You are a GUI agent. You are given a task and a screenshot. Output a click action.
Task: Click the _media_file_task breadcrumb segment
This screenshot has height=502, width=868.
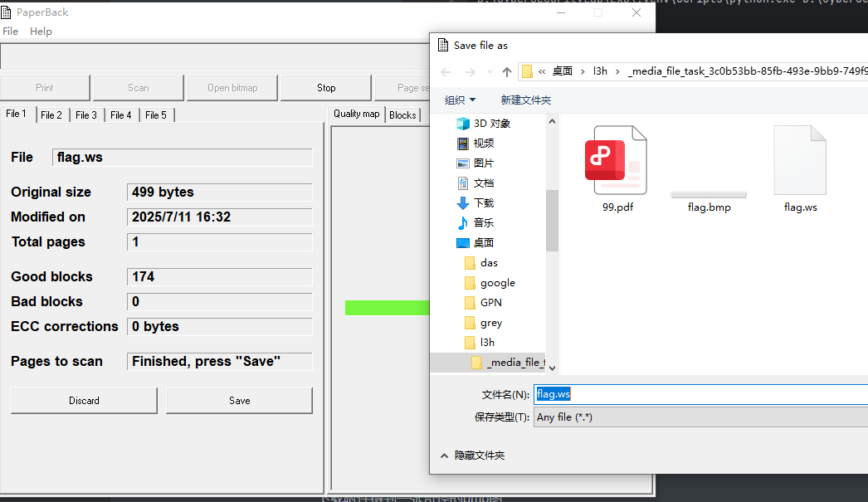coord(748,71)
